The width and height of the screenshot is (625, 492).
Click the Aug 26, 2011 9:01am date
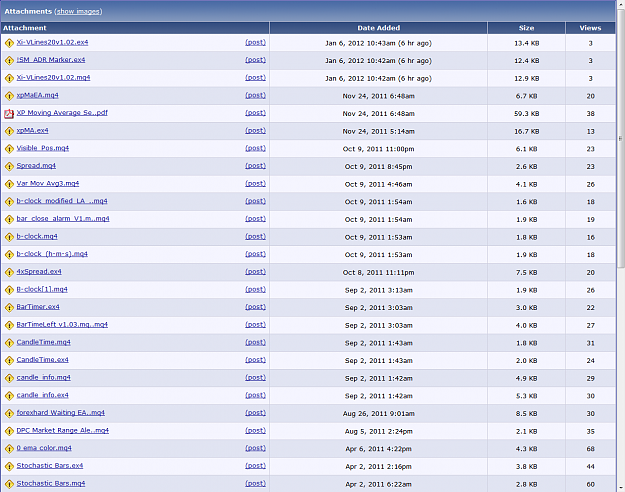[x=378, y=414]
